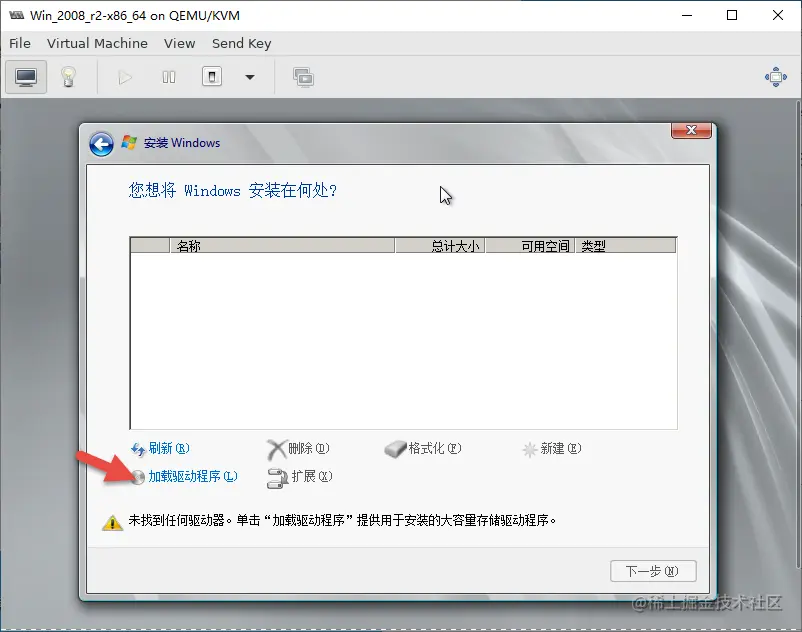Minimize the QEMU/KVM window
802x632 pixels.
(687, 15)
